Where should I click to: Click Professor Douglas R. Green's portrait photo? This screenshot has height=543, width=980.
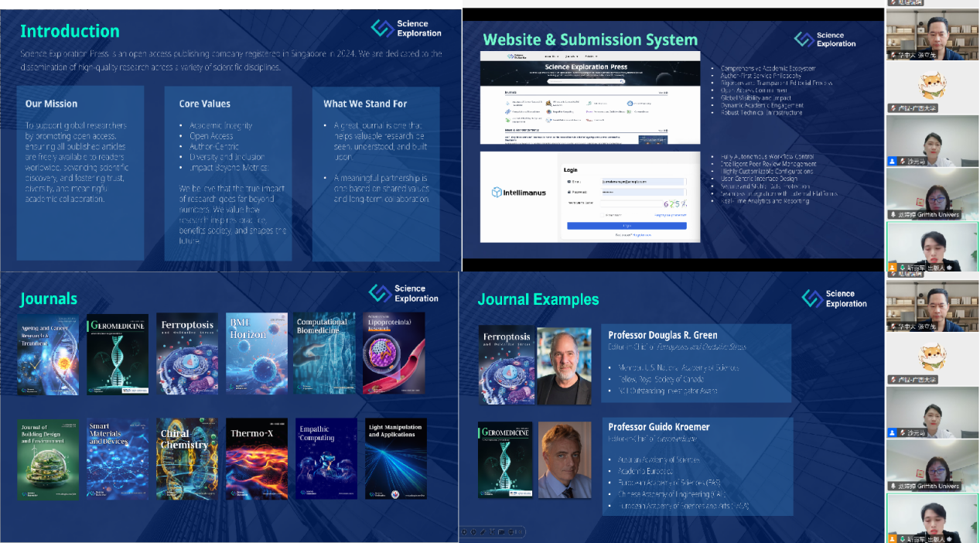pos(565,365)
